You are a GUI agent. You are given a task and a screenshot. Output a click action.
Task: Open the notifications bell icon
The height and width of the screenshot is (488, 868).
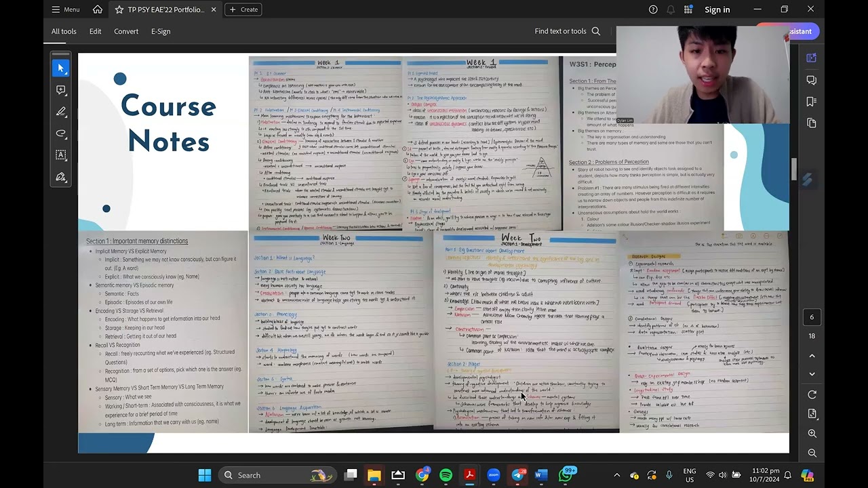tap(671, 9)
